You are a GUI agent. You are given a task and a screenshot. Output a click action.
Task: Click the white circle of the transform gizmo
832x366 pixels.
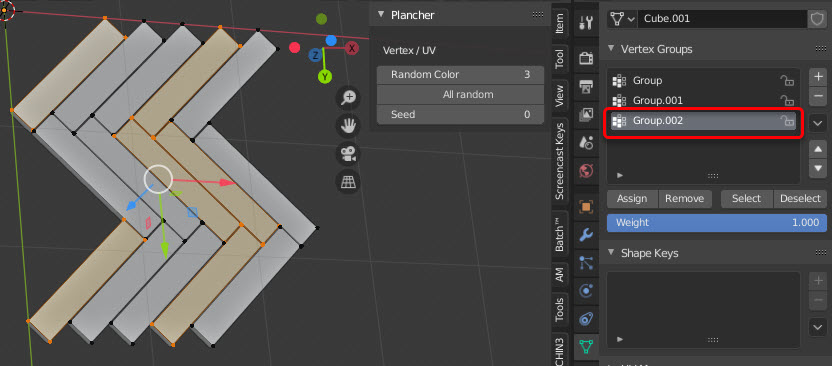pos(158,179)
